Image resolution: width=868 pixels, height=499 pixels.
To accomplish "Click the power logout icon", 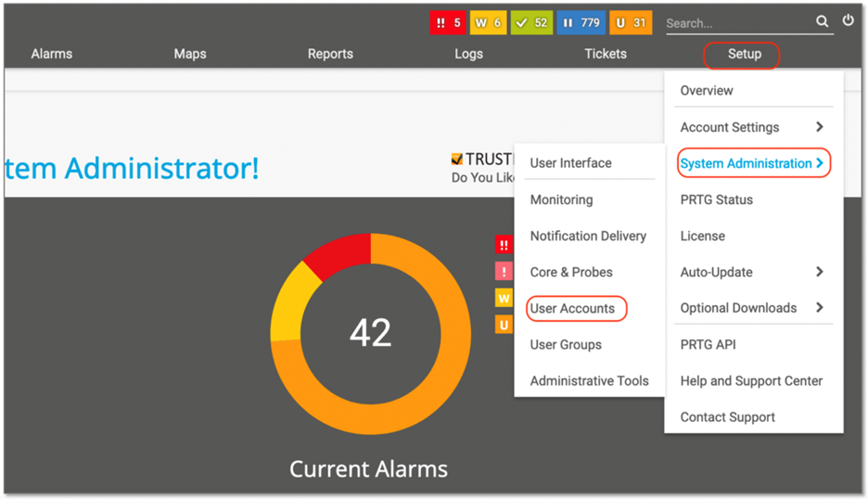I will 848,20.
